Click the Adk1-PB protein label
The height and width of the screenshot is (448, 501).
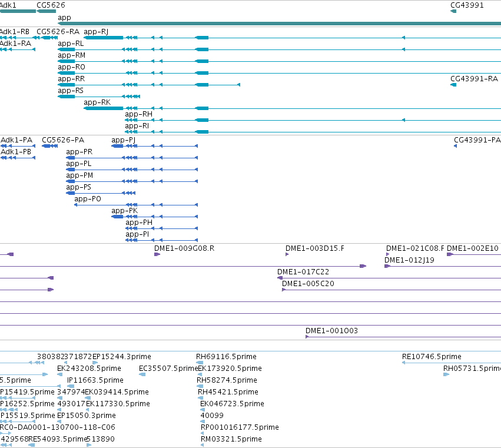click(16, 152)
